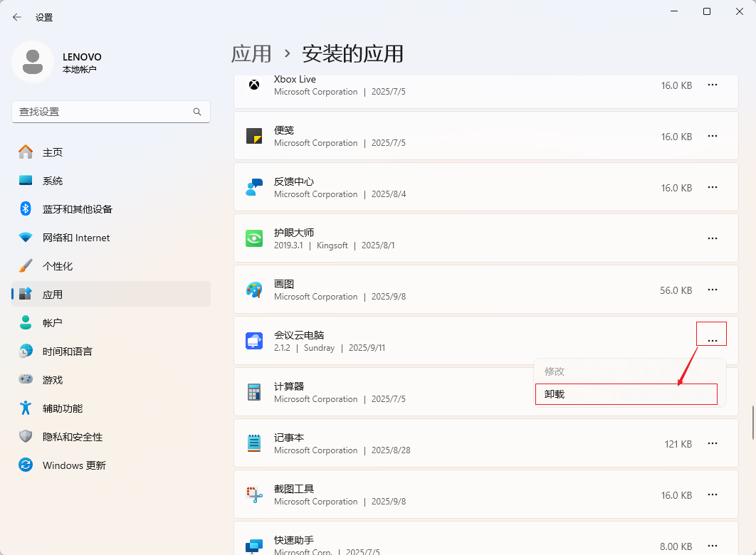Image resolution: width=756 pixels, height=555 pixels.
Task: Open more options for 护眼大师
Action: coord(712,238)
